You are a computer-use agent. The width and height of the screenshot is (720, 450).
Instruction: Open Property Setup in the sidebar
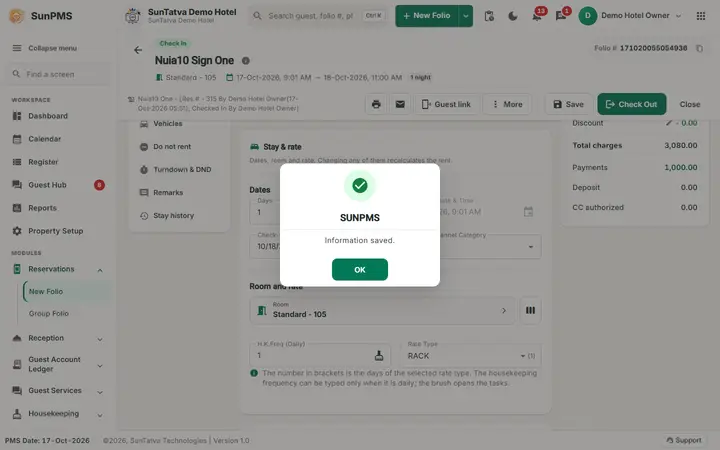click(57, 231)
